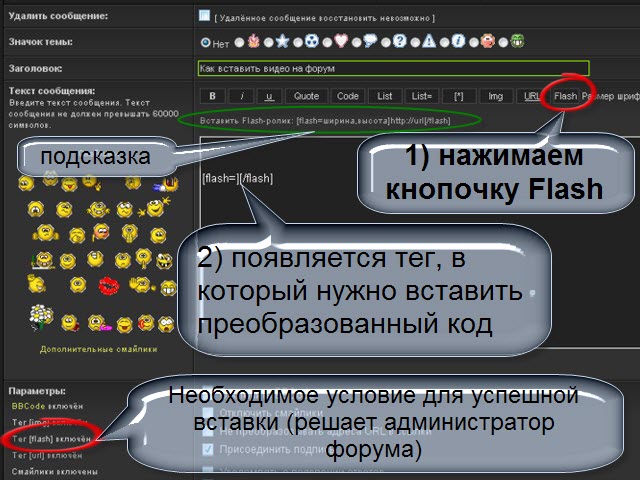Viewport: 640px width, 480px height.
Task: Click the 'List=' ordered list button
Action: pos(422,96)
